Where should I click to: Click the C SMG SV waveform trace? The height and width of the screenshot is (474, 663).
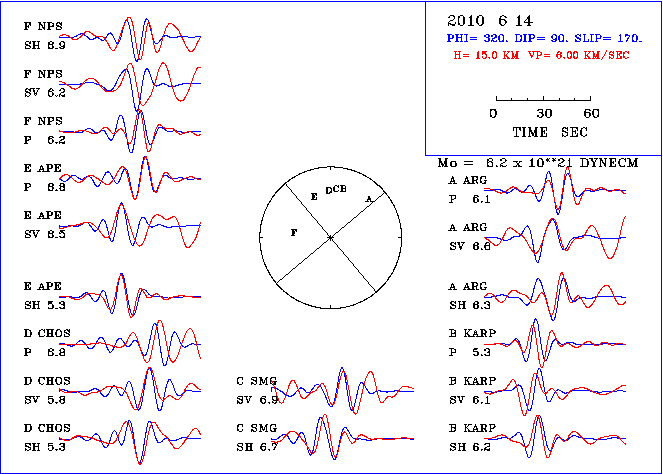coord(345,392)
